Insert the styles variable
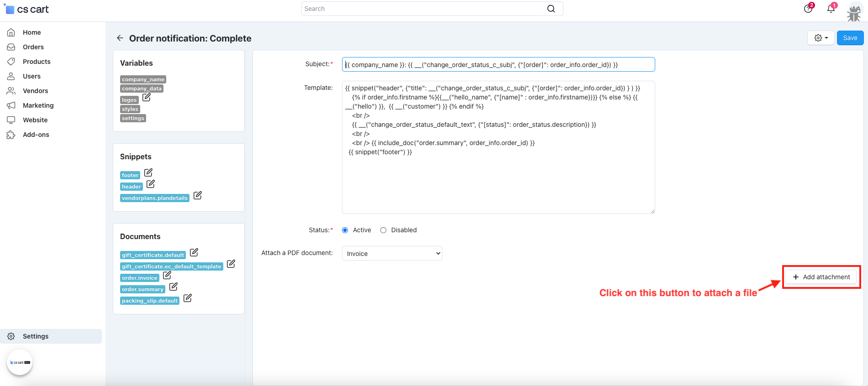 coord(130,109)
